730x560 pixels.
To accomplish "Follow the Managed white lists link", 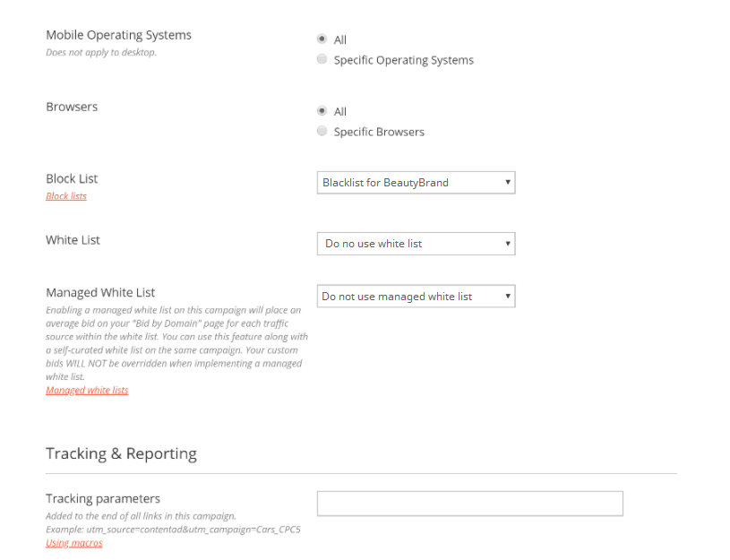I will tap(87, 391).
